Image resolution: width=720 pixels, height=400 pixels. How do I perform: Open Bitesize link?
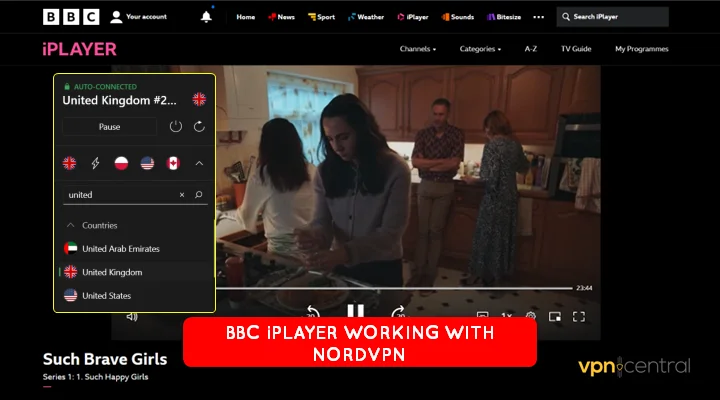click(x=504, y=17)
